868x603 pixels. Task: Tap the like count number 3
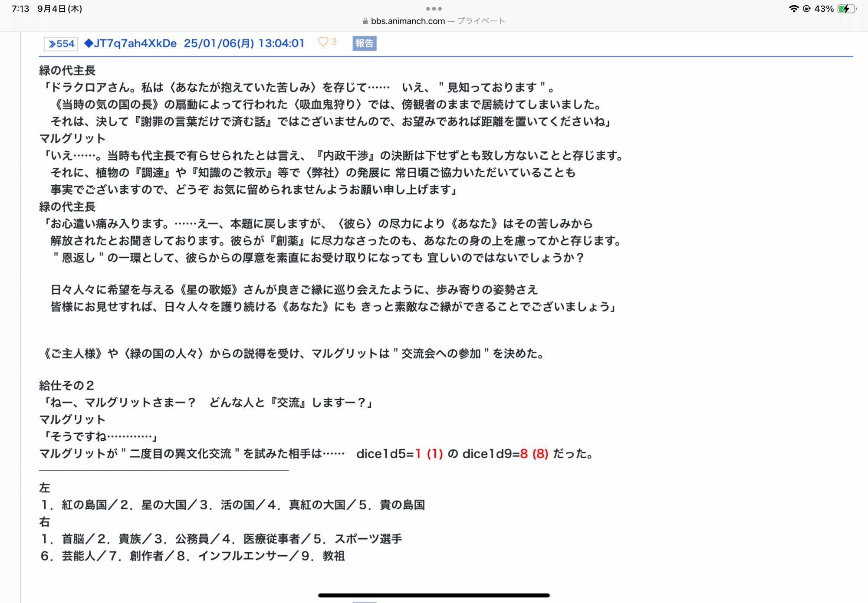334,42
